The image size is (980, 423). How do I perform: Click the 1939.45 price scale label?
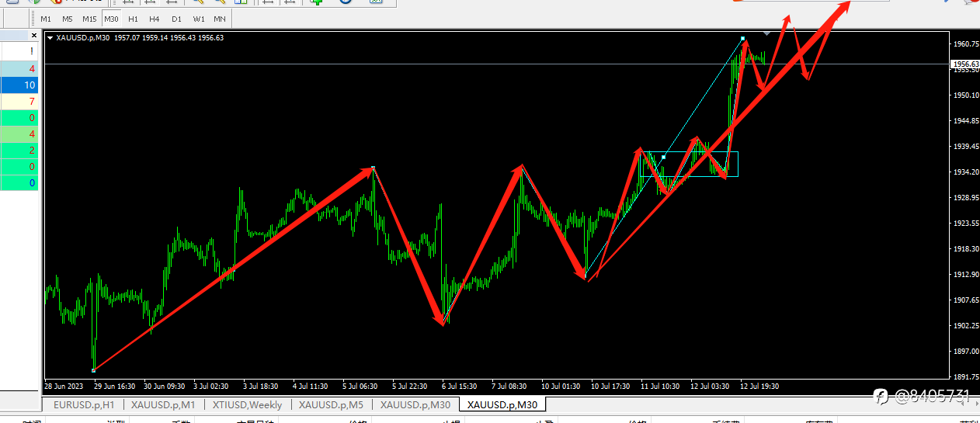tap(964, 147)
